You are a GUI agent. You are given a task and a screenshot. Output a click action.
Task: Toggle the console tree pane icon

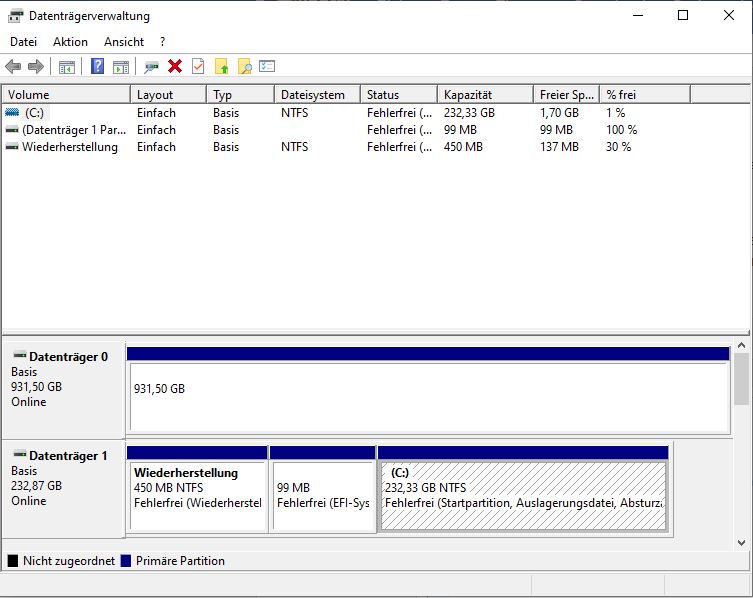67,67
